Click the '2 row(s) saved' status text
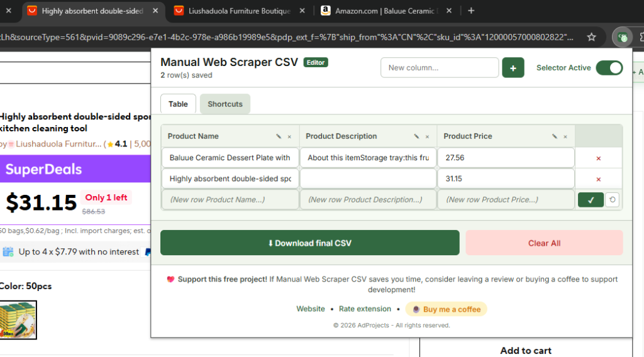Screen dimensions: 644x357 point(186,75)
